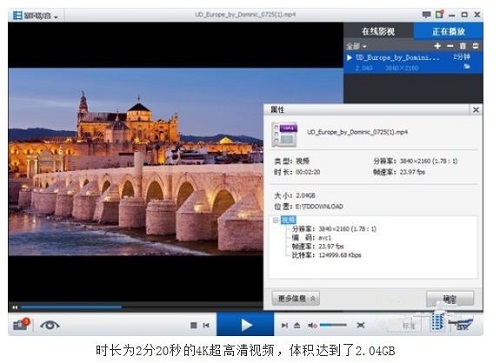The image size is (500, 363).
Task: Open the toolbox icon with red badge
Action: pyautogui.click(x=21, y=324)
